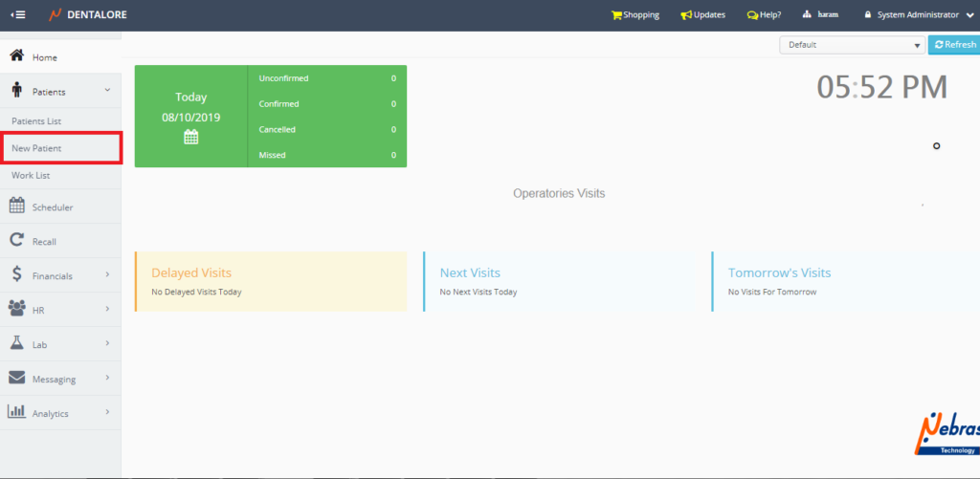Click the calendar icon under Today's date

point(190,137)
